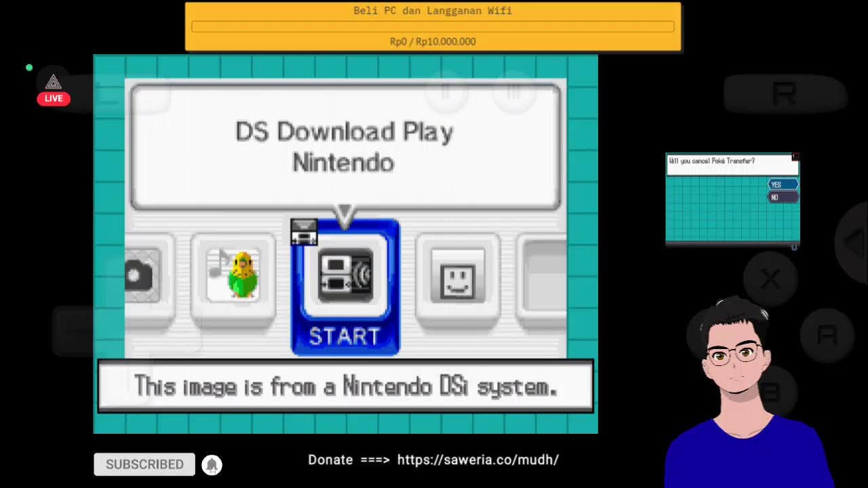The width and height of the screenshot is (868, 488).
Task: Select the DS Download Play START icon
Action: (x=345, y=287)
